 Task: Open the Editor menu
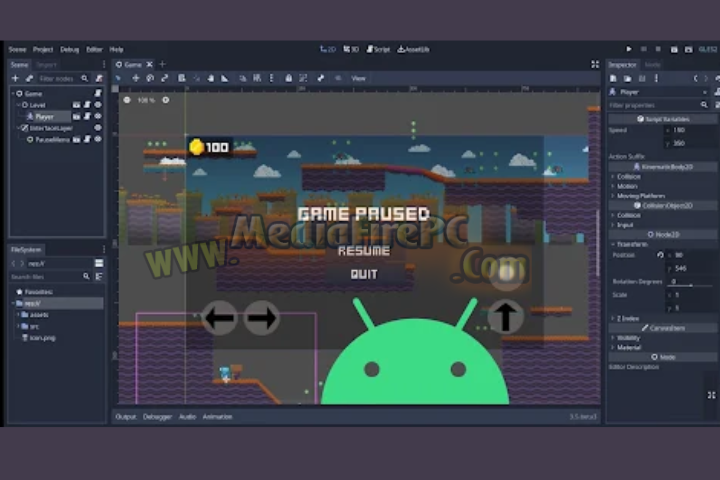point(94,49)
